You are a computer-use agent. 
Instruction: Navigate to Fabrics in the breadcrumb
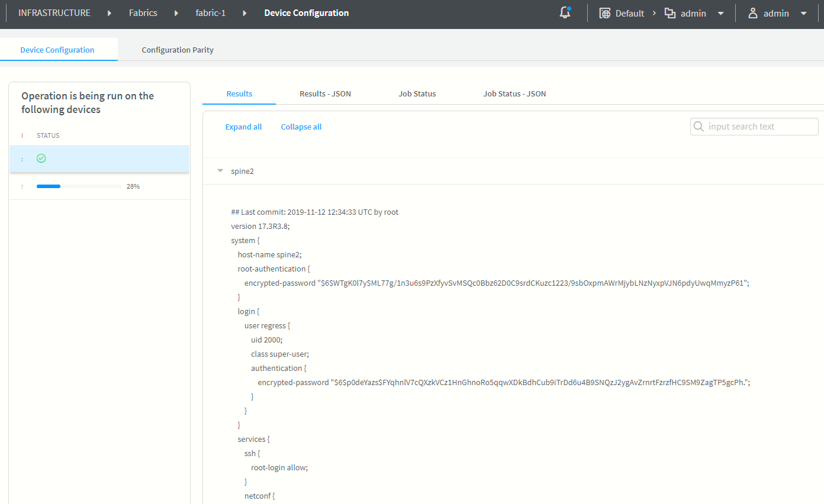point(143,13)
